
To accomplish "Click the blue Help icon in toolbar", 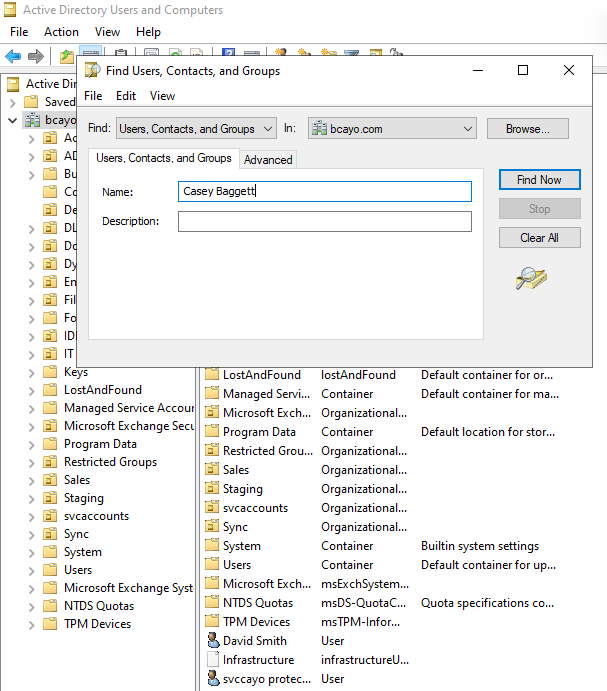I will (x=228, y=55).
